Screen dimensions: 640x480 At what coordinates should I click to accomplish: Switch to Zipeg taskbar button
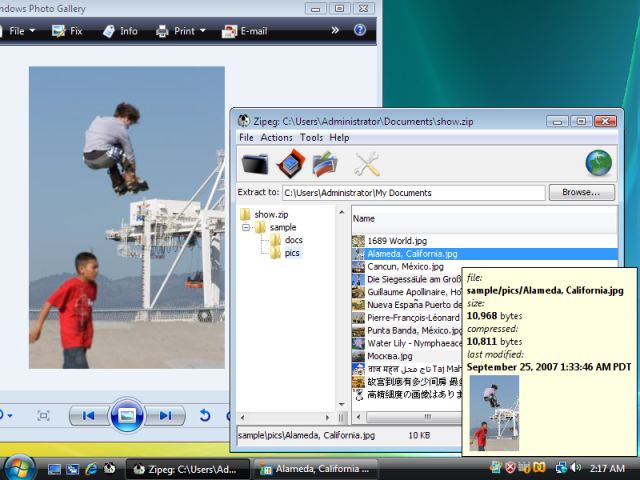click(x=188, y=469)
